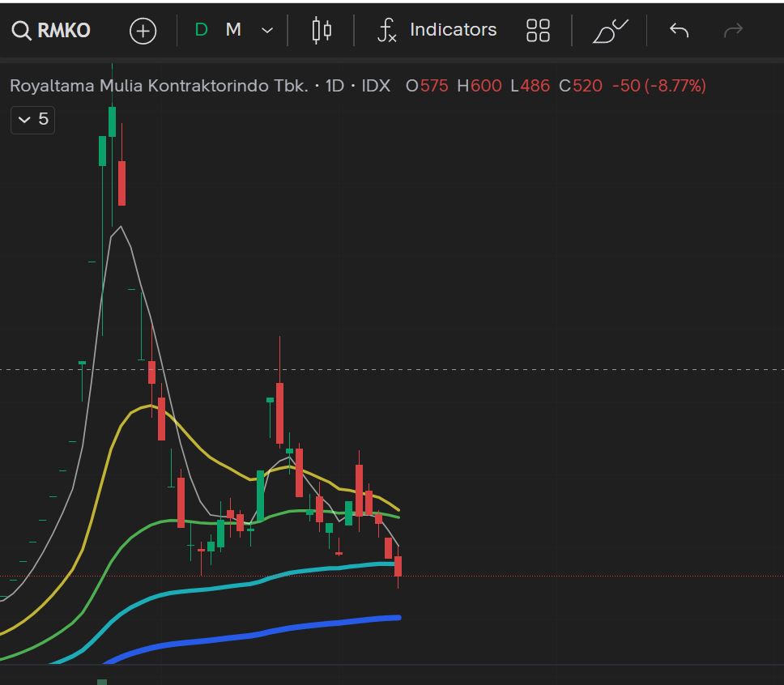This screenshot has height=685, width=784.
Task: Click the 1D interval label in legend
Action: tap(334, 86)
